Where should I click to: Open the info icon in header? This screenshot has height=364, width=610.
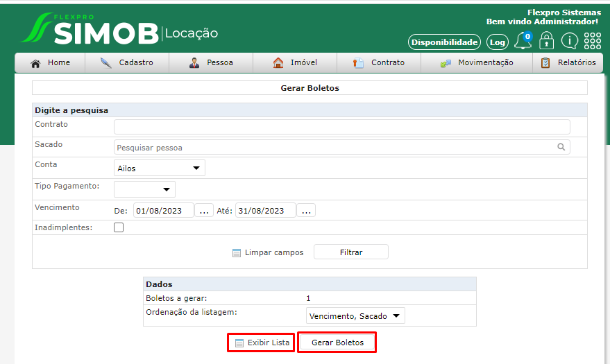pyautogui.click(x=569, y=40)
